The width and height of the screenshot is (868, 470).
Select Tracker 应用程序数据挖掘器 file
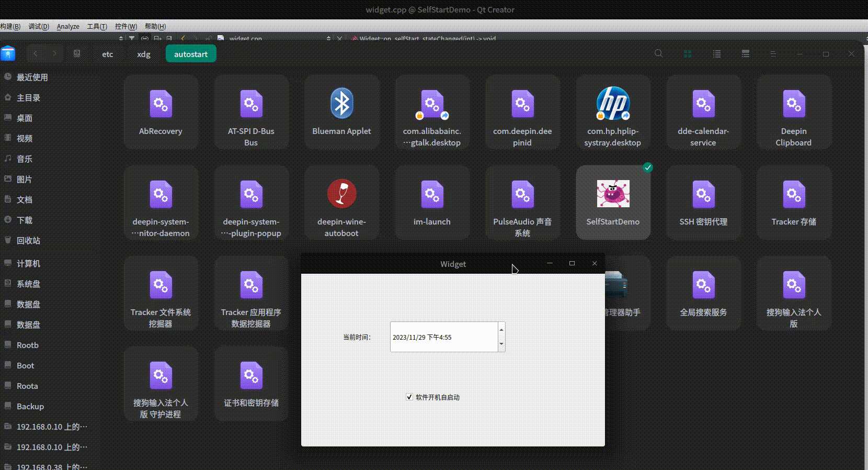tap(251, 293)
